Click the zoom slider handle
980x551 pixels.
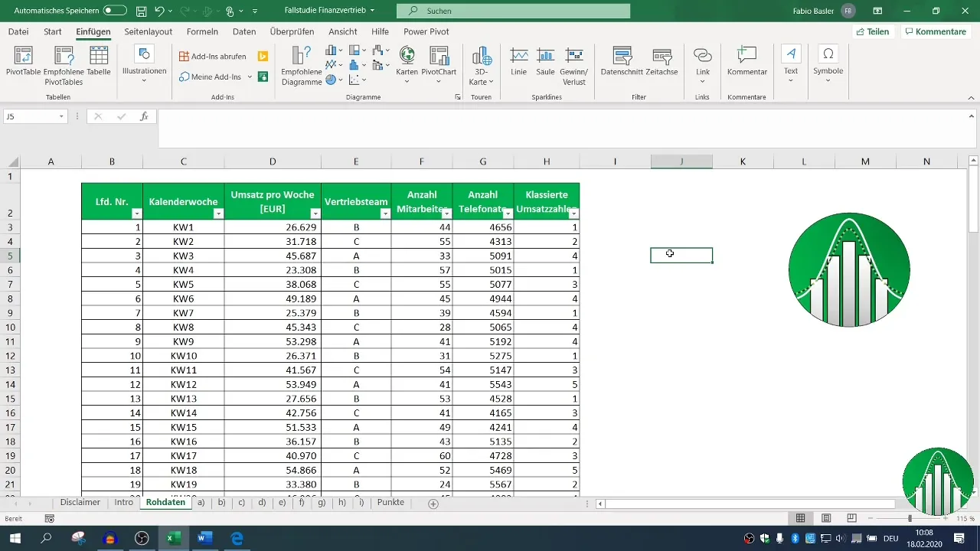pos(910,519)
